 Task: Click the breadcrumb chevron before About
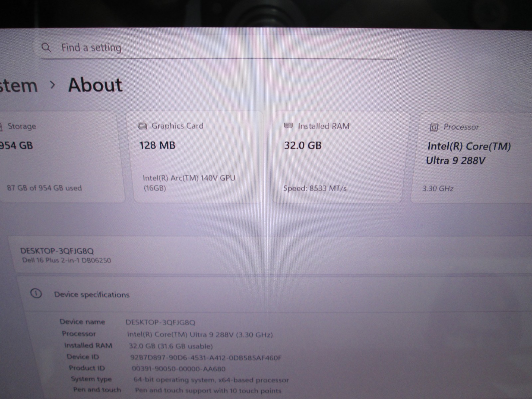click(52, 85)
